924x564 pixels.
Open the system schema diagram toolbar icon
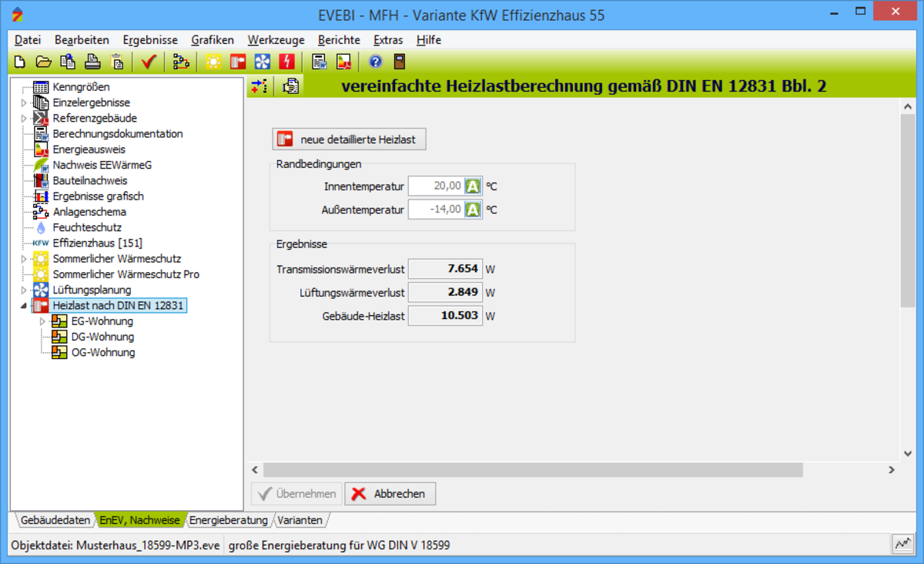point(181,62)
